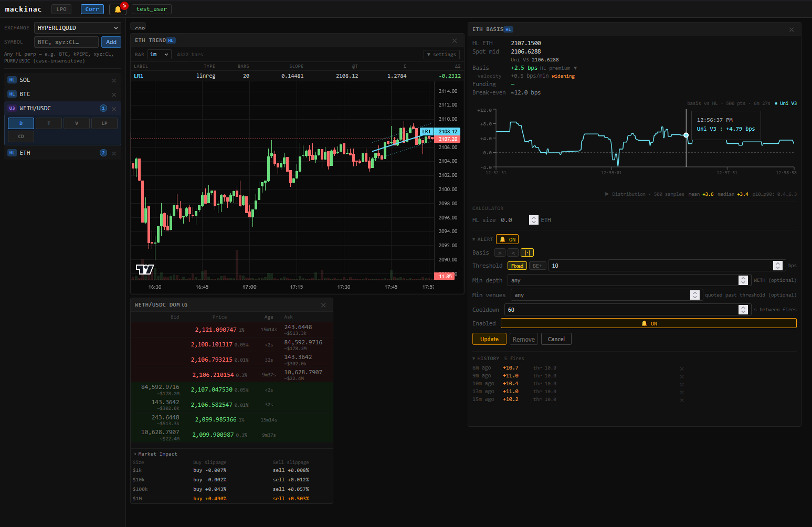This screenshot has height=527, width=812.
Task: Click the HL badge in ETH TREND title
Action: (171, 40)
